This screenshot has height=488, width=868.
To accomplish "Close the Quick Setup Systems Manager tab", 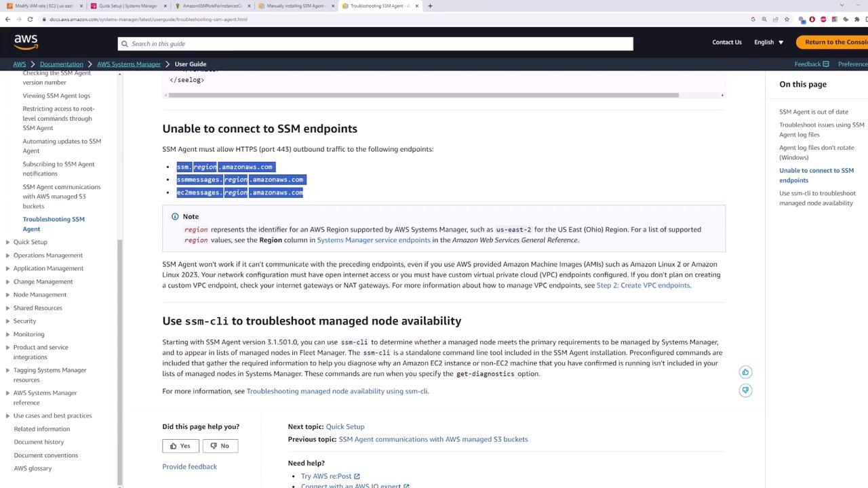I will pyautogui.click(x=165, y=6).
